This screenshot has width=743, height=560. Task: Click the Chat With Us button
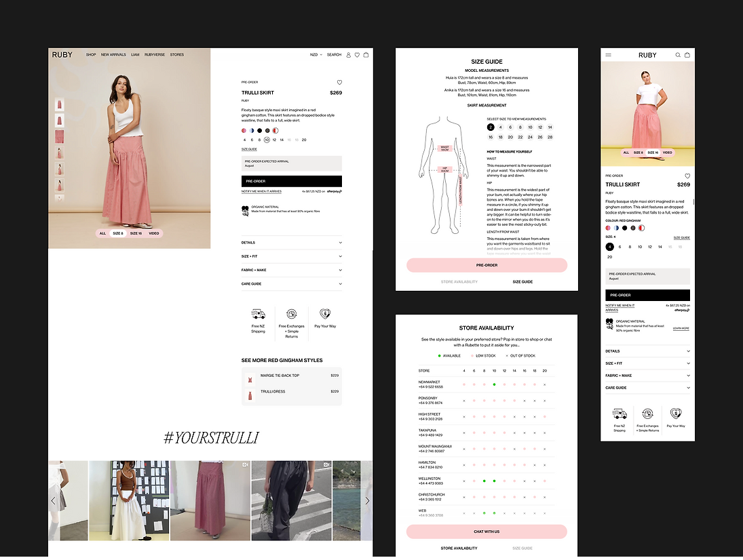(487, 532)
